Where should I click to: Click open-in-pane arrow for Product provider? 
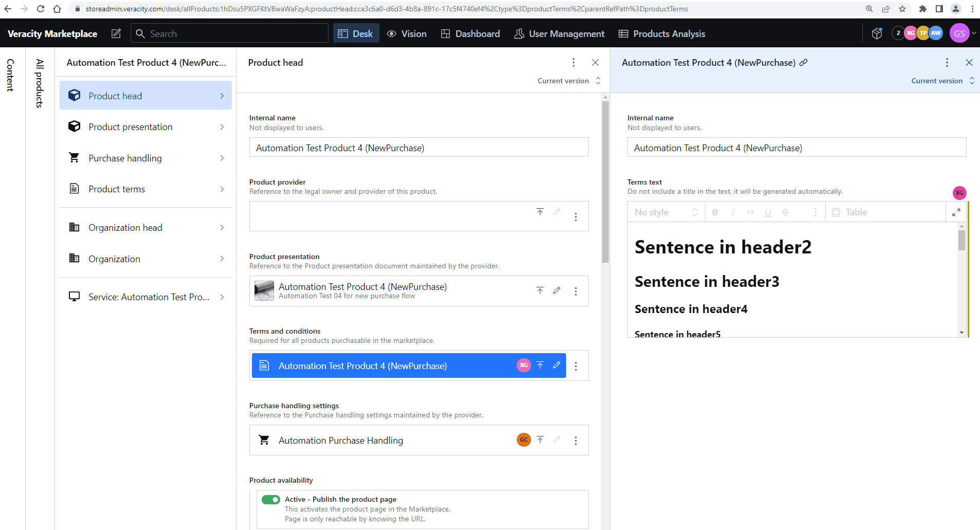(x=540, y=212)
